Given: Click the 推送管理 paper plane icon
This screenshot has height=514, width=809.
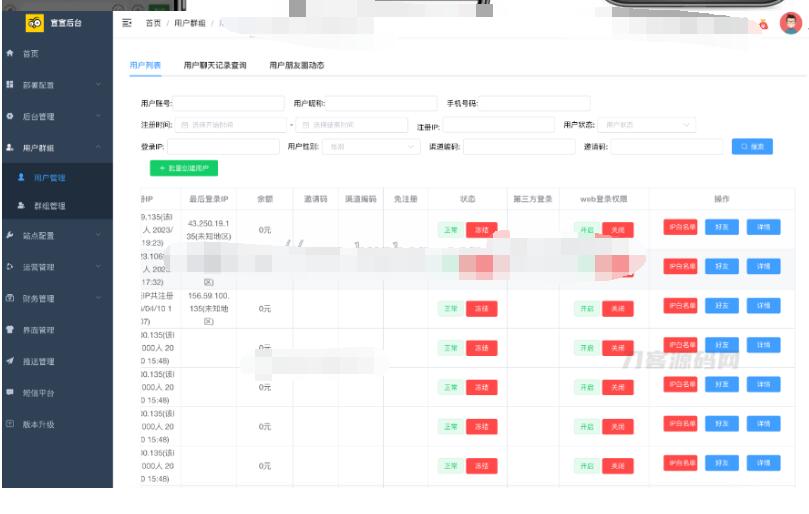Looking at the screenshot, I should [x=10, y=361].
